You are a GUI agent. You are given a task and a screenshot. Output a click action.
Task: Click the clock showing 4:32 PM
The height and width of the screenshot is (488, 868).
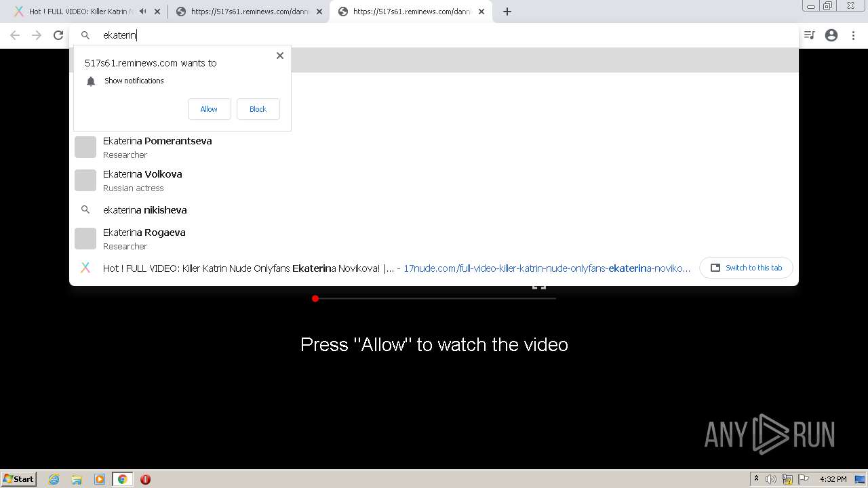(833, 479)
